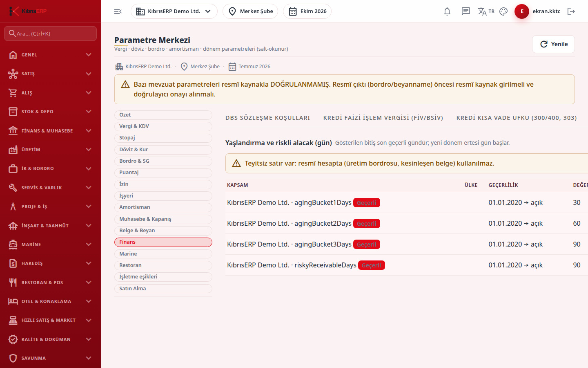Screen dimensions: 588x368
Task: Select the Döviz & Kur category
Action: 163,150
